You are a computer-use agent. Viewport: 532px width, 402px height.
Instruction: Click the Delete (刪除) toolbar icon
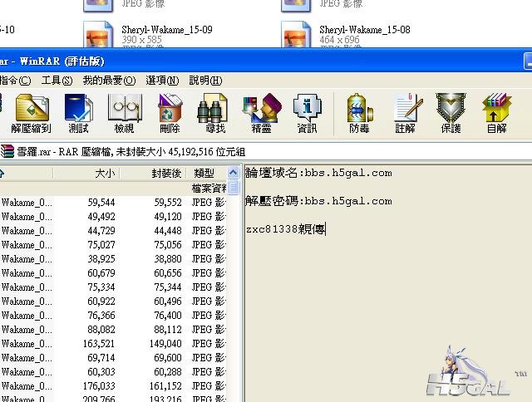pos(170,114)
